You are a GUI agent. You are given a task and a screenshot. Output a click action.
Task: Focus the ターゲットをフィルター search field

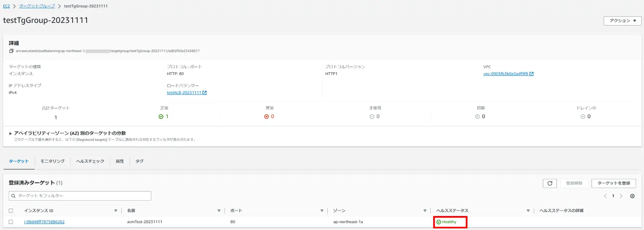80,196
